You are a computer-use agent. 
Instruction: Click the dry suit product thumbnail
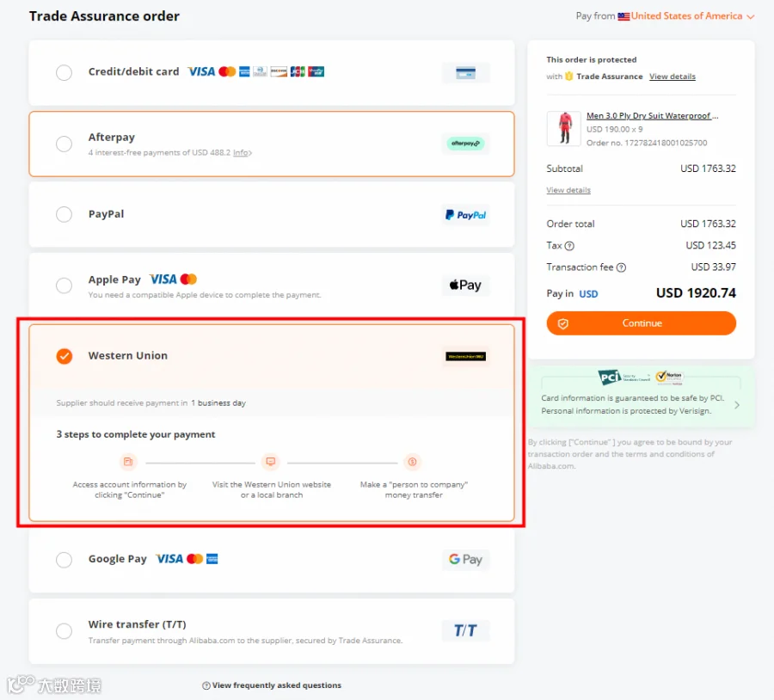coord(563,128)
